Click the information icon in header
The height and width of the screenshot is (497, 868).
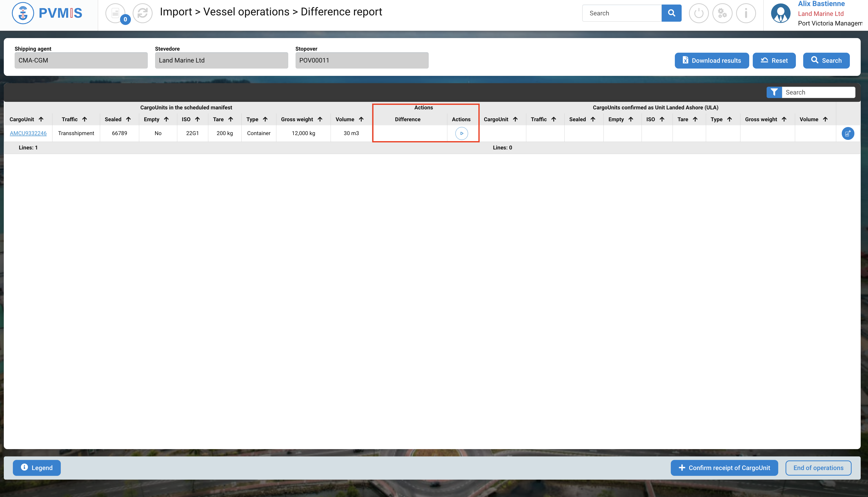(746, 13)
